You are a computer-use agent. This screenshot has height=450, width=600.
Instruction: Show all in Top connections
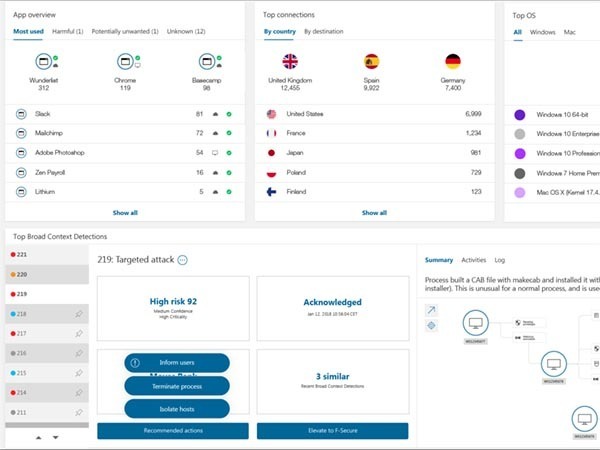(x=374, y=213)
